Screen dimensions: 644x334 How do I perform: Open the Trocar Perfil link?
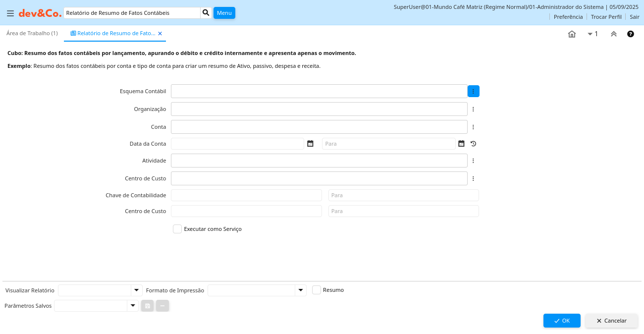point(606,17)
